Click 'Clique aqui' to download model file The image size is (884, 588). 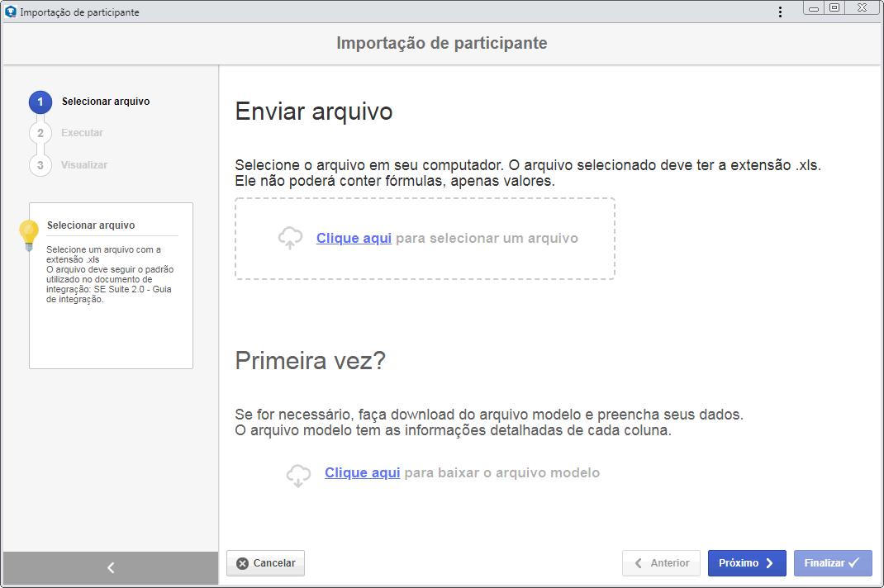click(362, 472)
